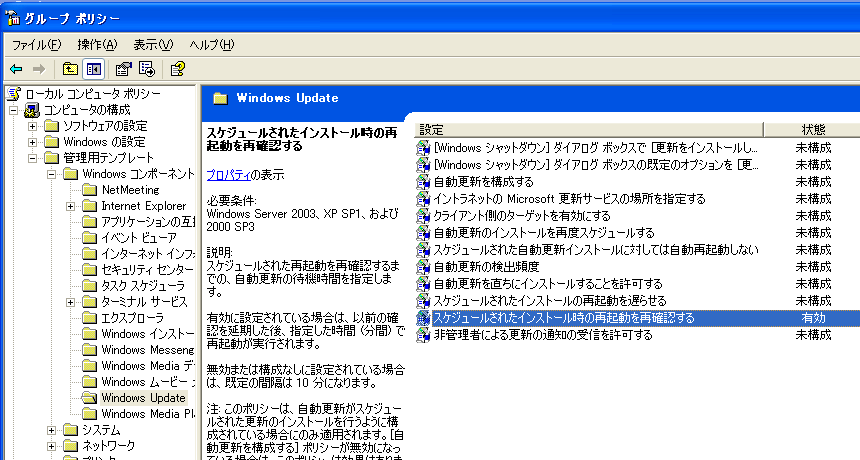Select イントラネットの Microsoft 更新サービスの場所を指定する row

tap(569, 198)
